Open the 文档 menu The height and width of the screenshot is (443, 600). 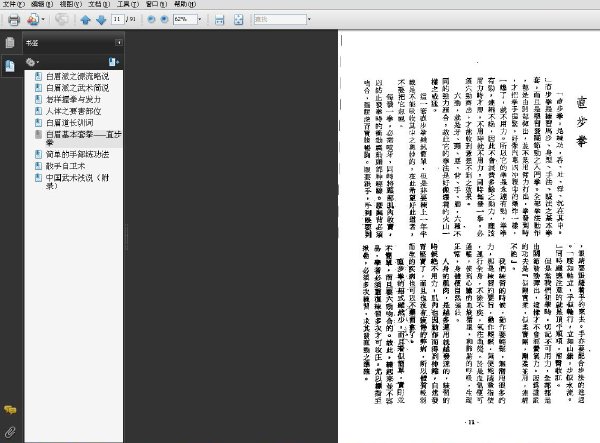[99, 4]
